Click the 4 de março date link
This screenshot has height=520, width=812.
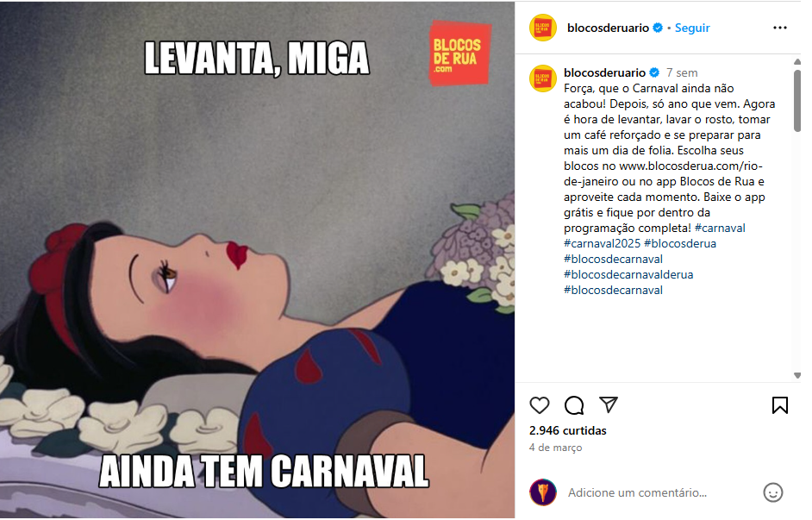[555, 448]
